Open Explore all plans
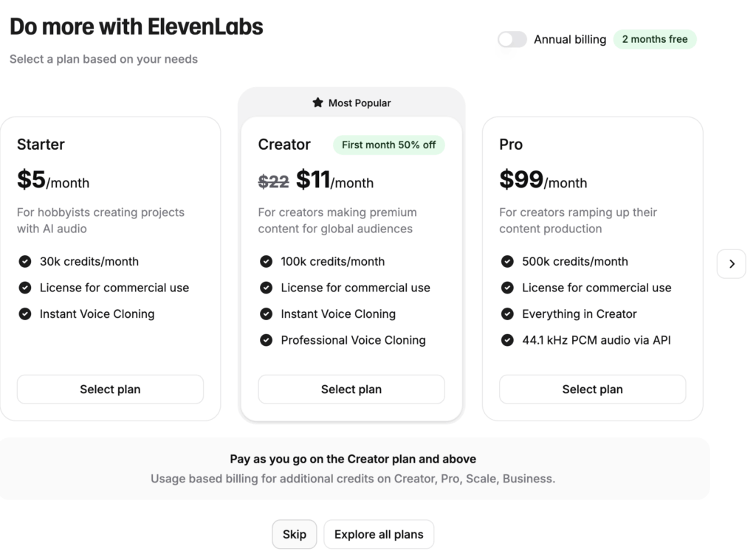 tap(379, 534)
